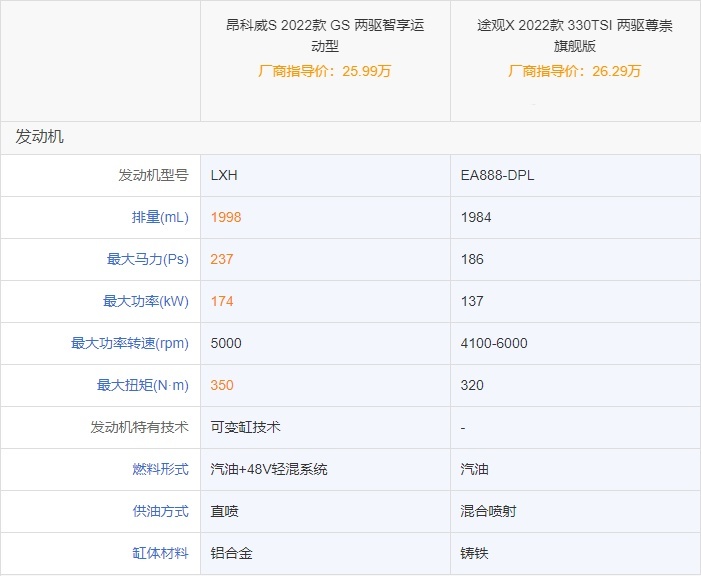The width and height of the screenshot is (701, 576).
Task: Click the 5000 rpm value
Action: tap(226, 343)
